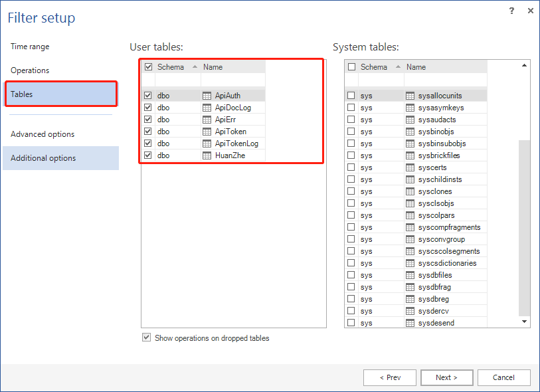Click the sysbinobjs table icon
540x392 pixels.
pos(410,132)
